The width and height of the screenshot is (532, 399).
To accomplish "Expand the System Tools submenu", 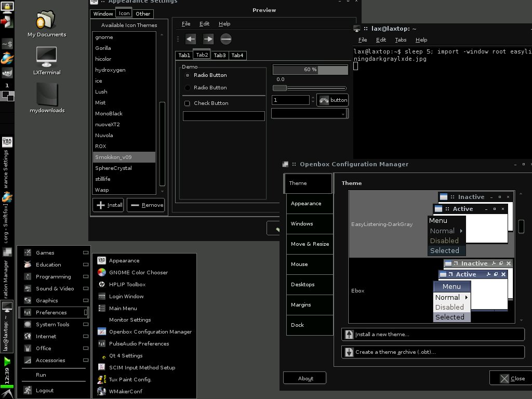I will [54, 324].
